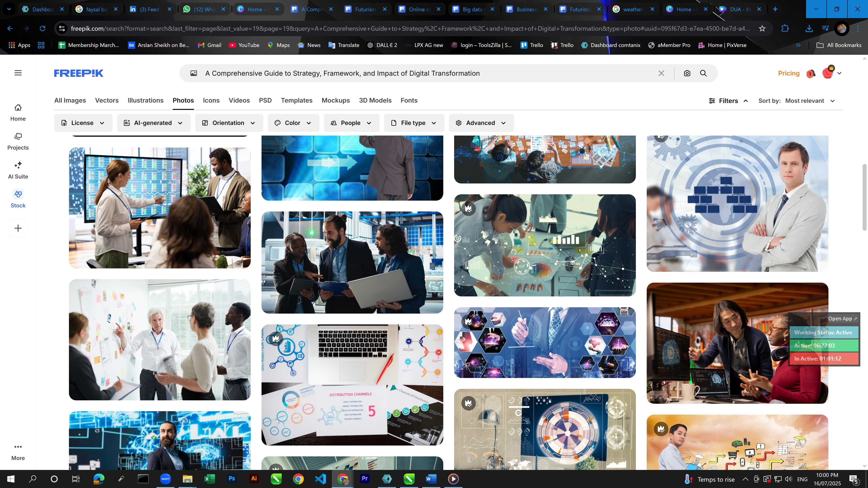The height and width of the screenshot is (488, 868).
Task: Expand the Advanced filter
Action: click(x=481, y=123)
